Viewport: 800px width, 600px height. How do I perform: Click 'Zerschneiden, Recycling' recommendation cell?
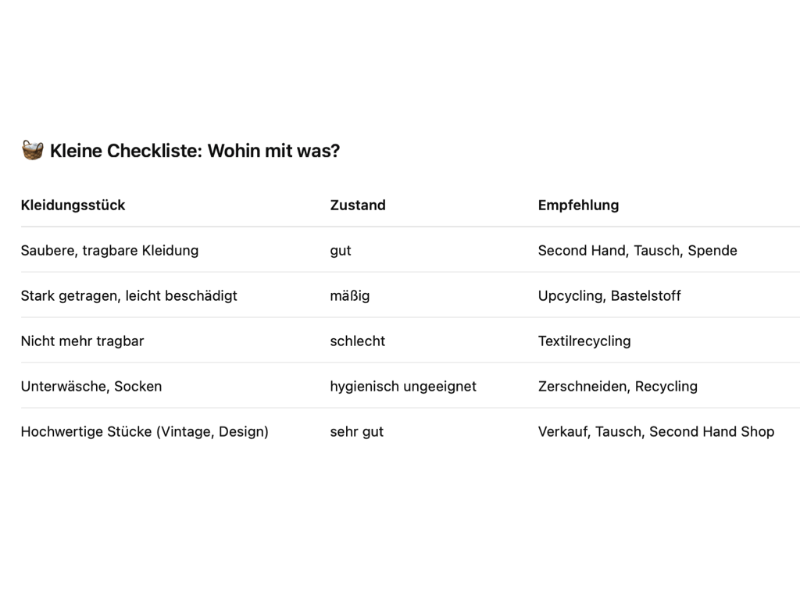coord(617,387)
